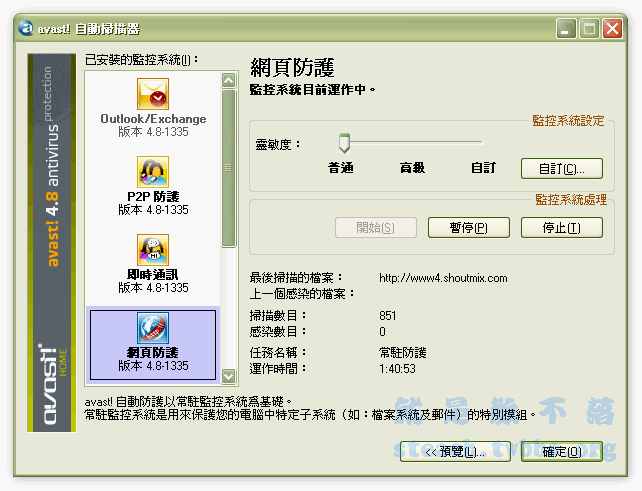Click the 普通 sensitivity label

pos(341,168)
